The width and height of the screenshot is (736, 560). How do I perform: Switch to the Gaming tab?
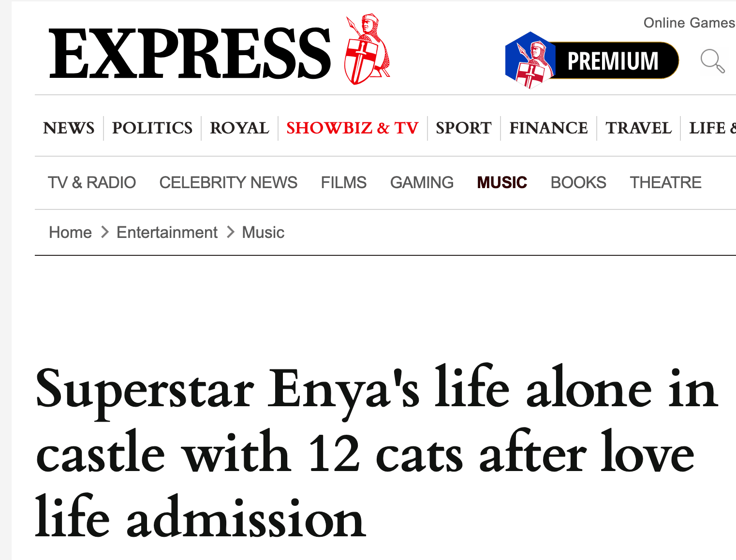(422, 182)
